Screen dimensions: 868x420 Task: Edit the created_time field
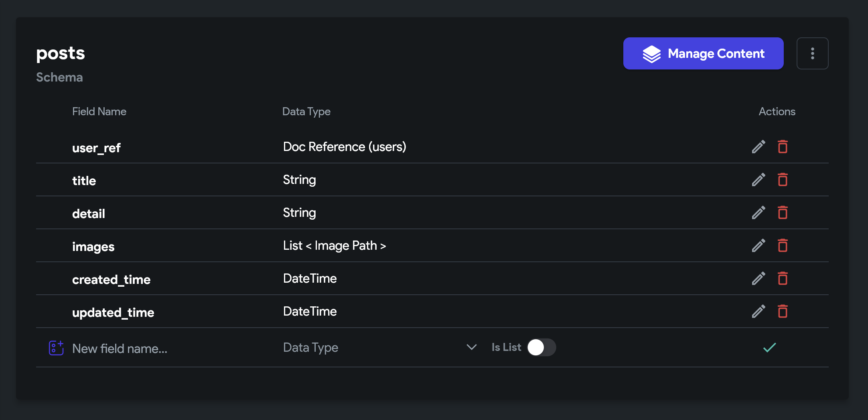tap(758, 279)
